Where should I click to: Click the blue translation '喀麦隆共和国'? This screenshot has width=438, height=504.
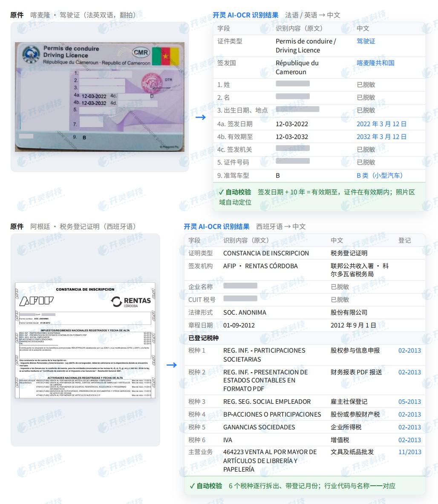coord(375,63)
